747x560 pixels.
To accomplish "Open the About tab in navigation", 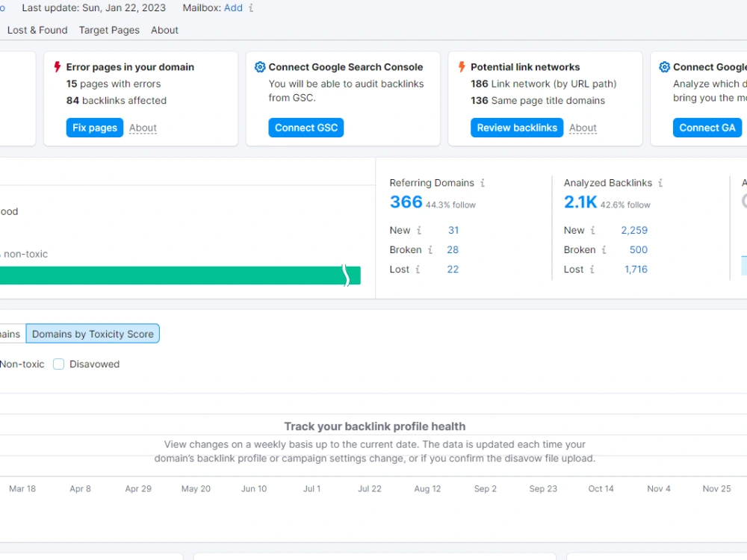I will tap(164, 30).
